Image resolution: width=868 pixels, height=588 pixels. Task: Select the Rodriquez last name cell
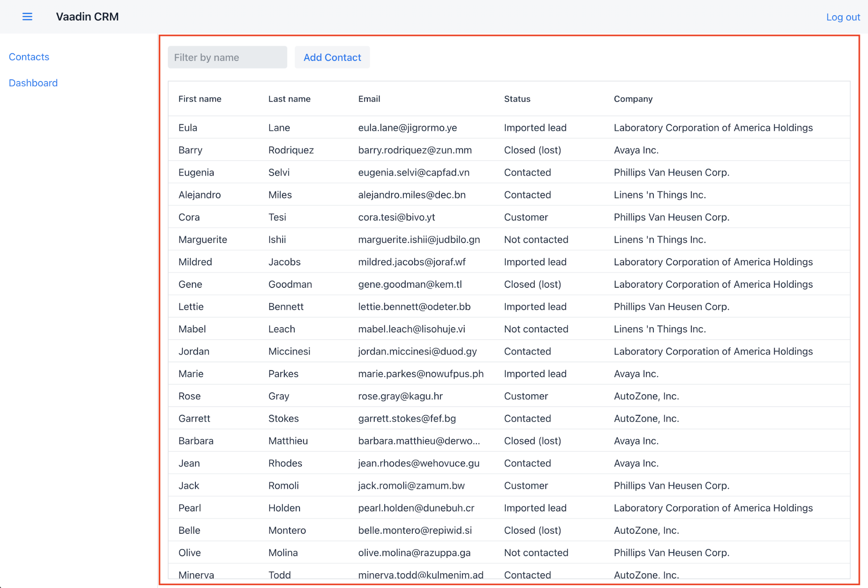(x=291, y=150)
